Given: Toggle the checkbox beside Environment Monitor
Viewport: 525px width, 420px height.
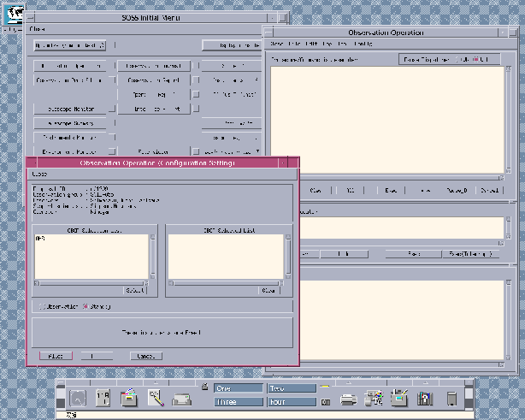Looking at the screenshot, I should click(112, 151).
